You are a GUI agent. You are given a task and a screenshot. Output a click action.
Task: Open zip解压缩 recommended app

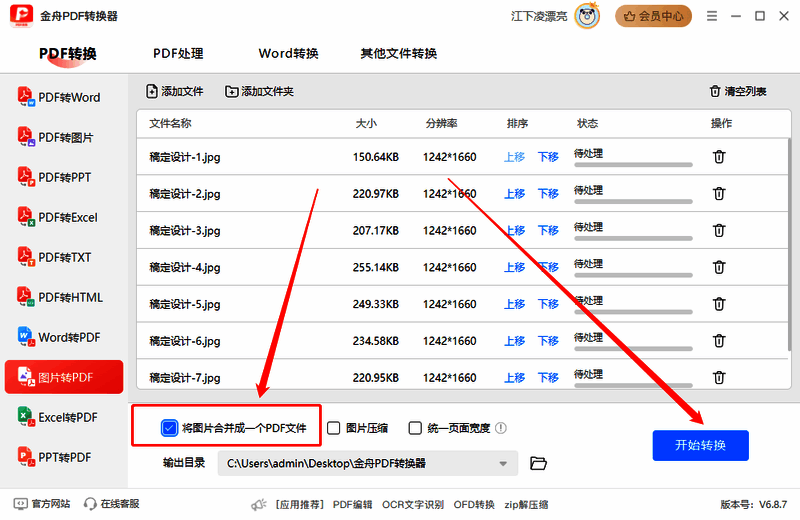(x=527, y=505)
